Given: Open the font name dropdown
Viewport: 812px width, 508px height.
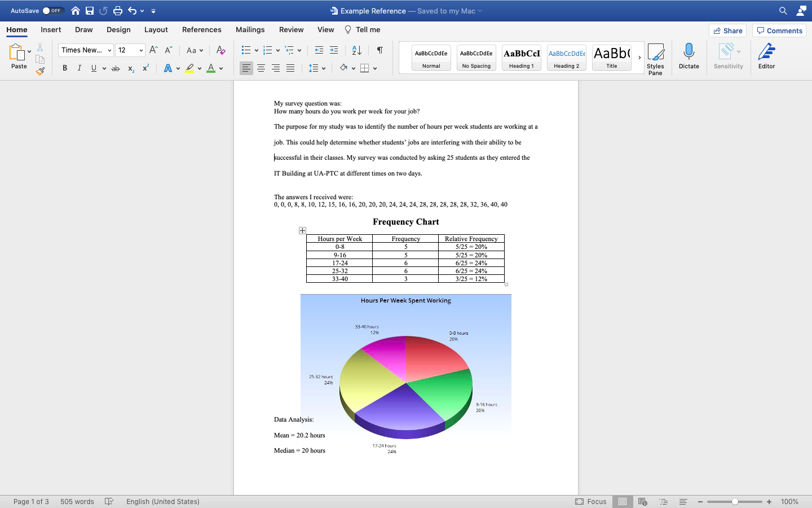Looking at the screenshot, I should (109, 50).
